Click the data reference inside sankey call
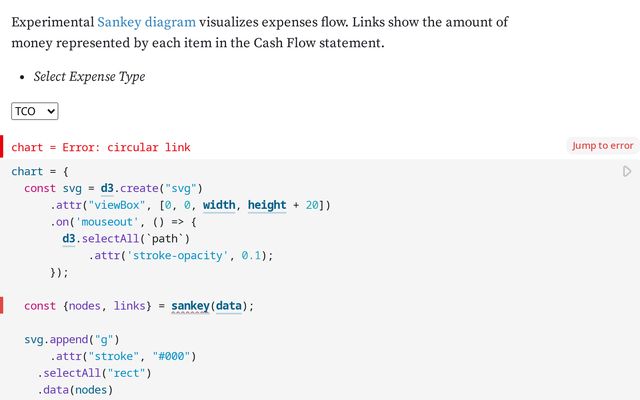 (x=229, y=306)
